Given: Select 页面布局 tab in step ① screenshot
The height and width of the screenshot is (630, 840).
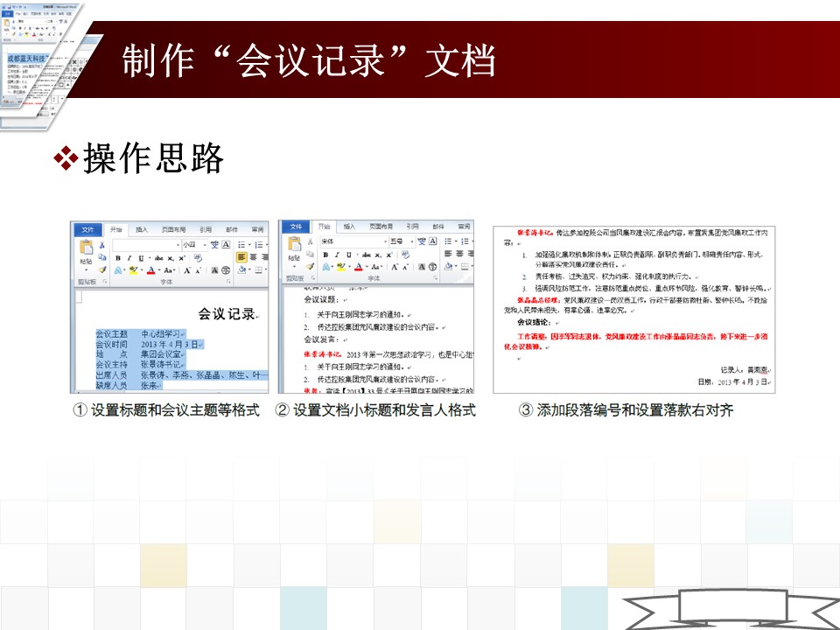Looking at the screenshot, I should 173,229.
